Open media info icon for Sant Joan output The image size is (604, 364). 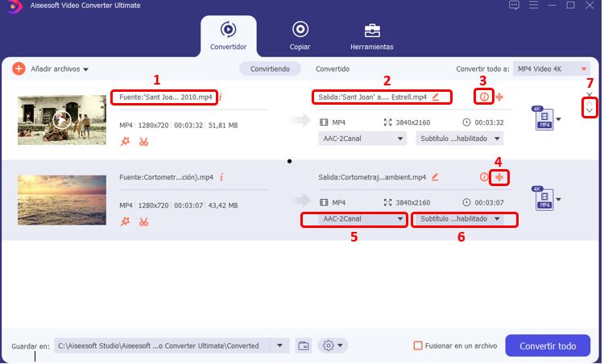484,97
